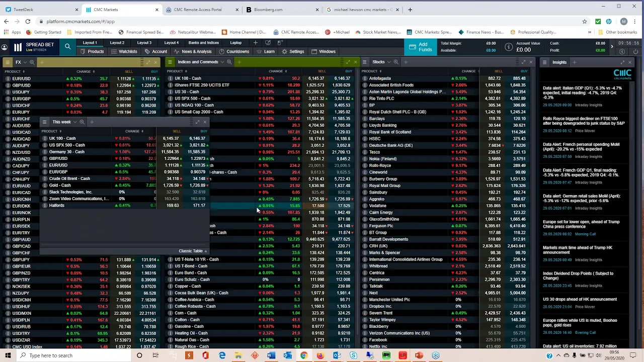The width and height of the screenshot is (644, 362).
Task: Open the Learn menu
Action: (266, 51)
